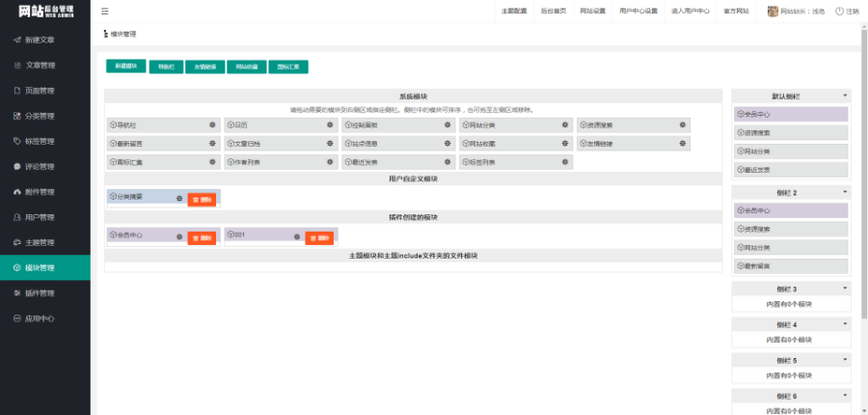Open 主题配置 in the top navigation

[x=514, y=12]
